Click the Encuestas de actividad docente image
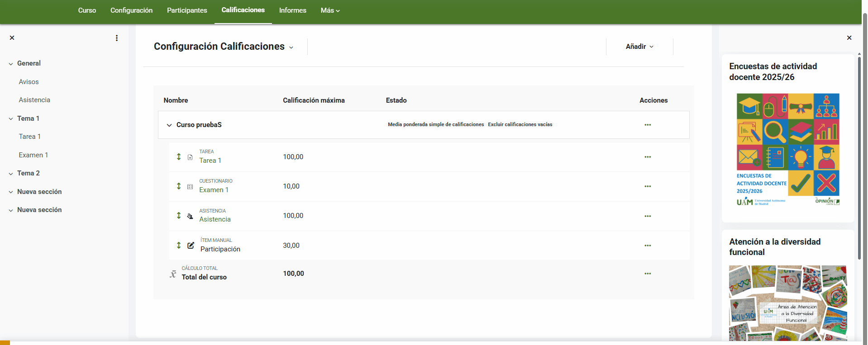The height and width of the screenshot is (345, 868). point(788,150)
